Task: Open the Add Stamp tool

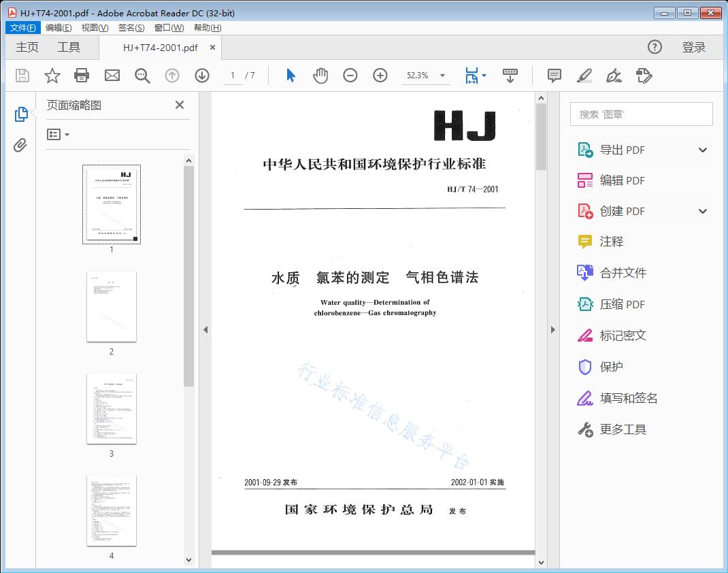Action: 644,76
